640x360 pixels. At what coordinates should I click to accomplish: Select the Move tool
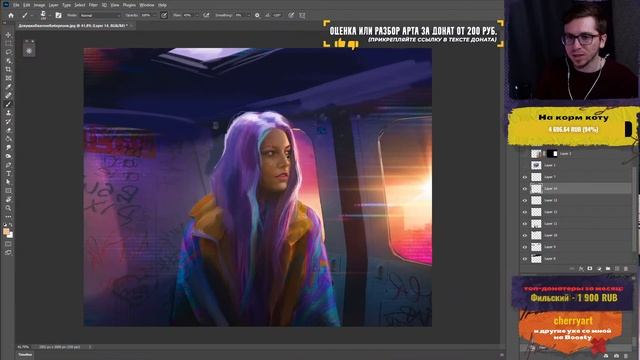tap(8, 35)
